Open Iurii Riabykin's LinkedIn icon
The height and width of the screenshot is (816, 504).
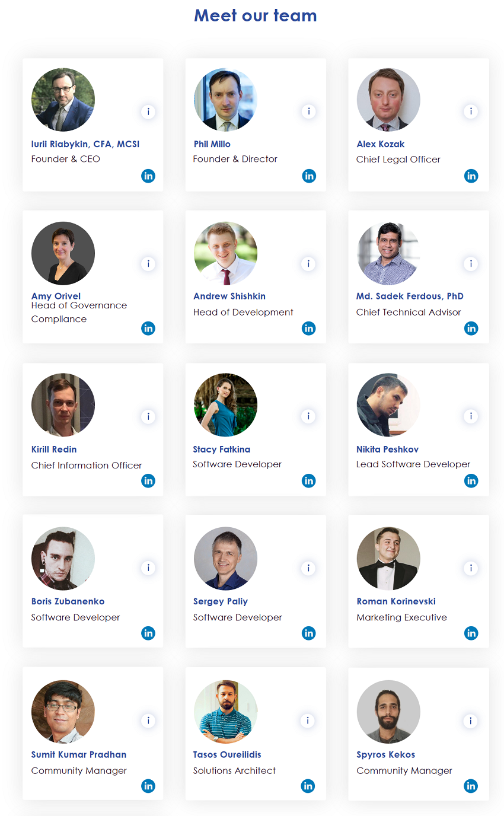tap(148, 176)
